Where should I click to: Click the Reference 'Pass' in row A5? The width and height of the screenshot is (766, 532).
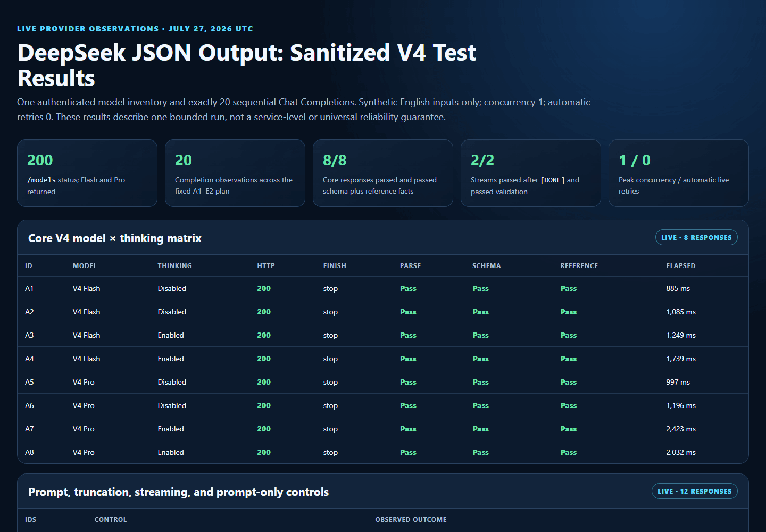click(568, 382)
